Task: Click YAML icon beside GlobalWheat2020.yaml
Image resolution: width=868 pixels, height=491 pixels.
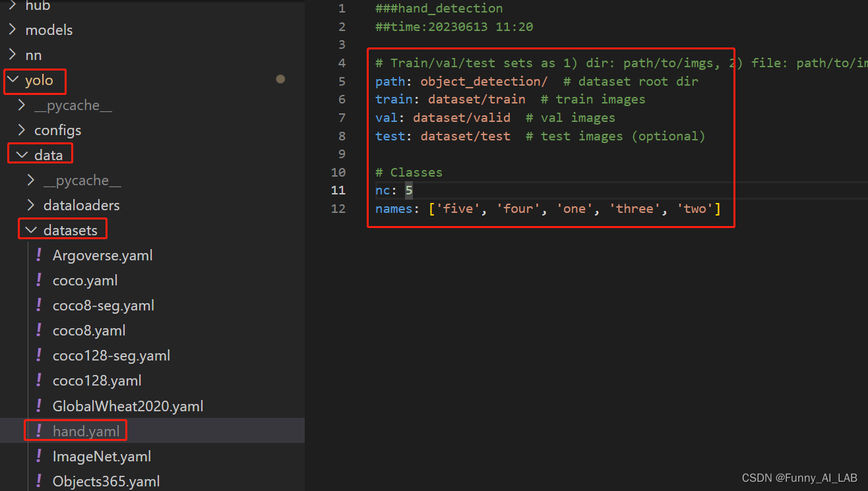Action: point(39,406)
